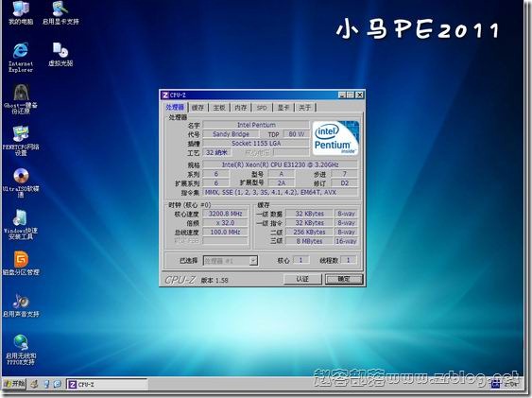Select the 启用声音支持 desktop icon
Viewport: 532px width, 398px height.
pos(21,304)
